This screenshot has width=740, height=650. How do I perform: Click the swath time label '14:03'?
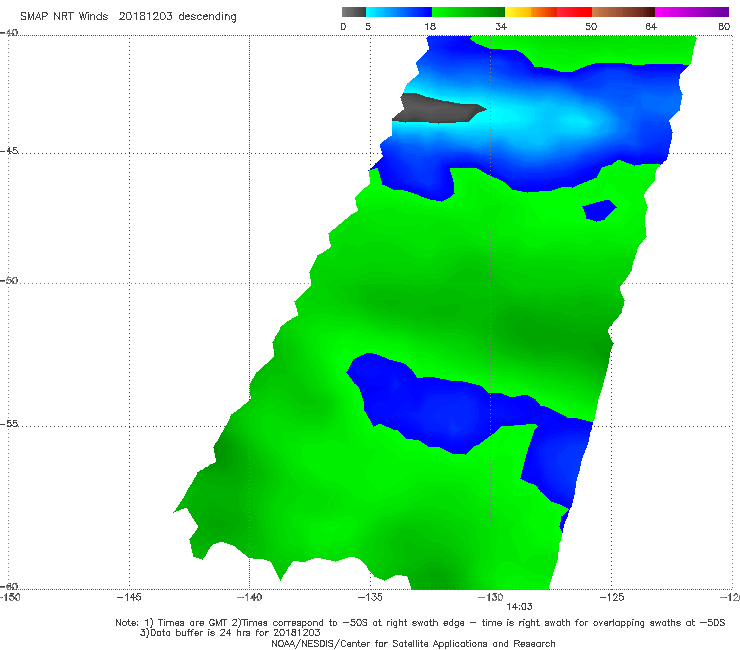coord(520,607)
